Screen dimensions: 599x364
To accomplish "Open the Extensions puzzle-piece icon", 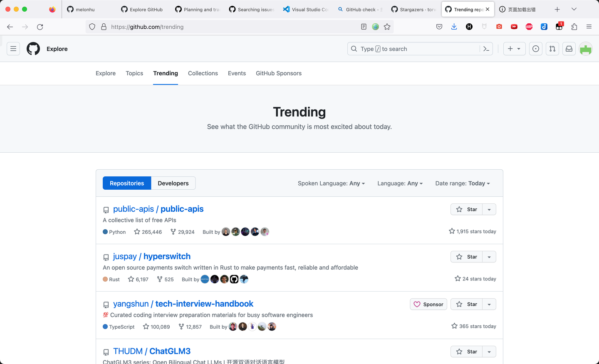I will click(574, 27).
